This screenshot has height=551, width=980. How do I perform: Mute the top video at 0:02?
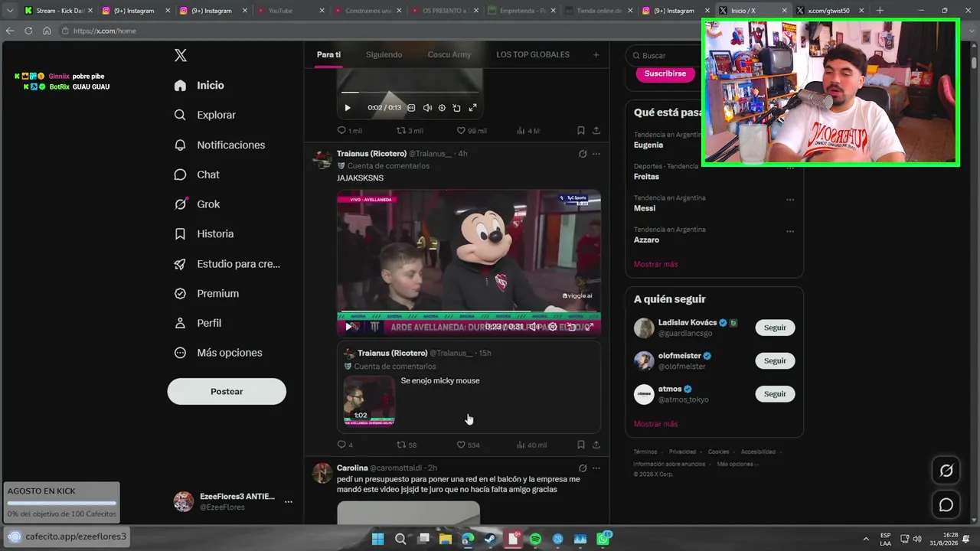click(x=427, y=108)
